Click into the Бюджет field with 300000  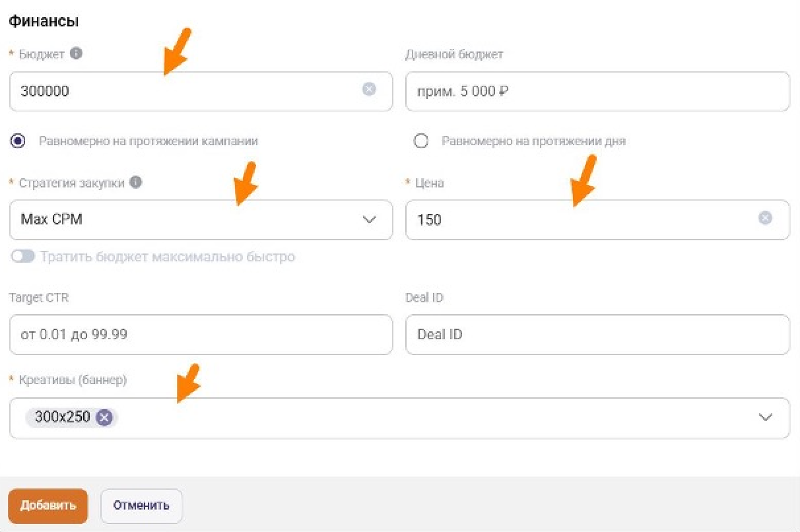pyautogui.click(x=185, y=91)
